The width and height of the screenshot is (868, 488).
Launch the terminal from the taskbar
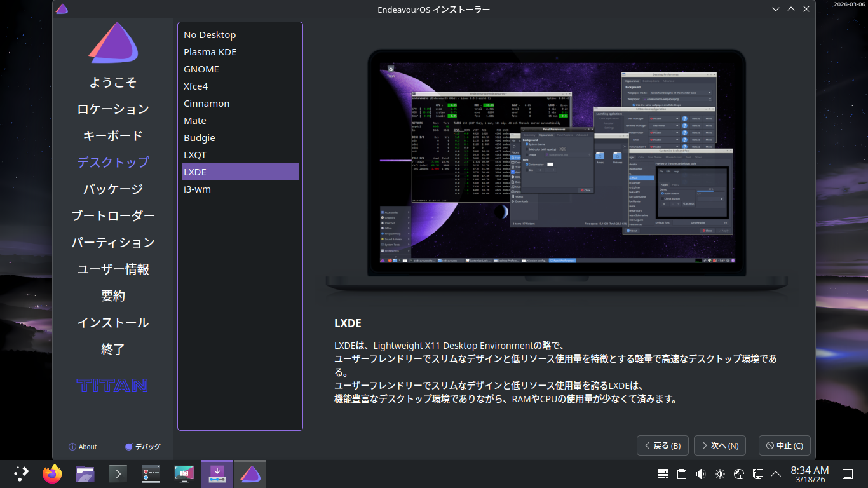[118, 474]
